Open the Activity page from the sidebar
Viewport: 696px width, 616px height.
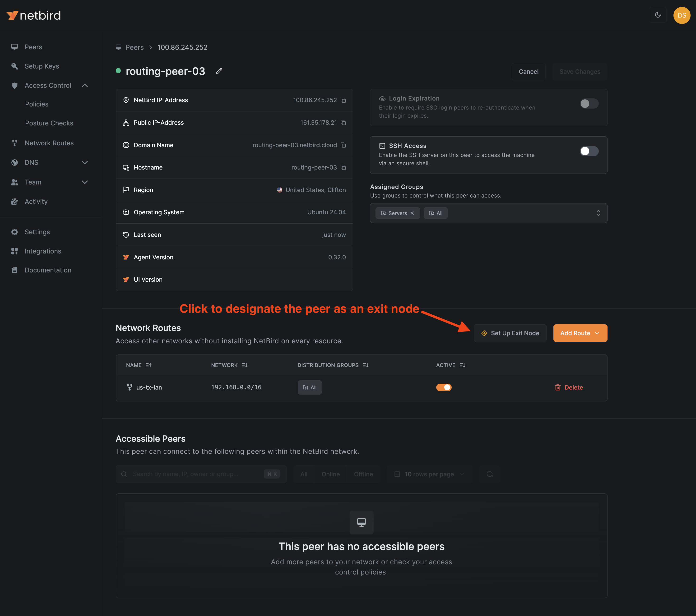point(36,201)
